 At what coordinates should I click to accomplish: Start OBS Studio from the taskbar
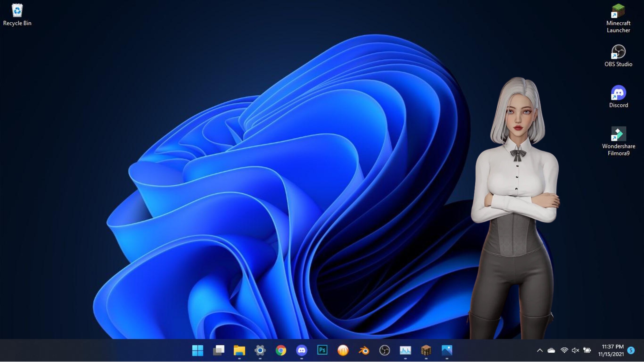[x=385, y=351]
